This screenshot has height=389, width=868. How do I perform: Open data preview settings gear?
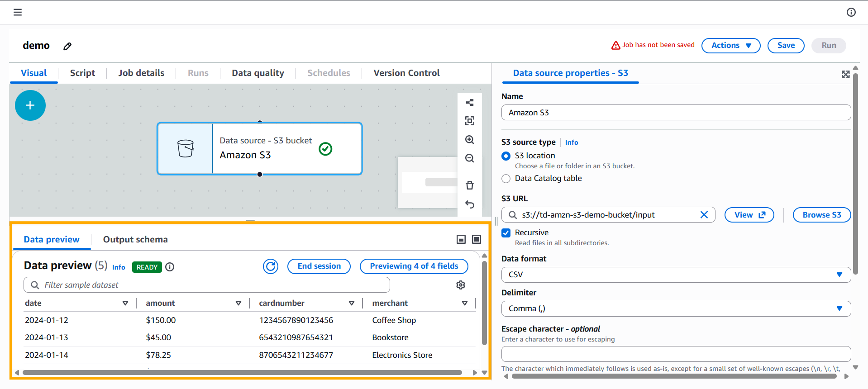pyautogui.click(x=461, y=285)
